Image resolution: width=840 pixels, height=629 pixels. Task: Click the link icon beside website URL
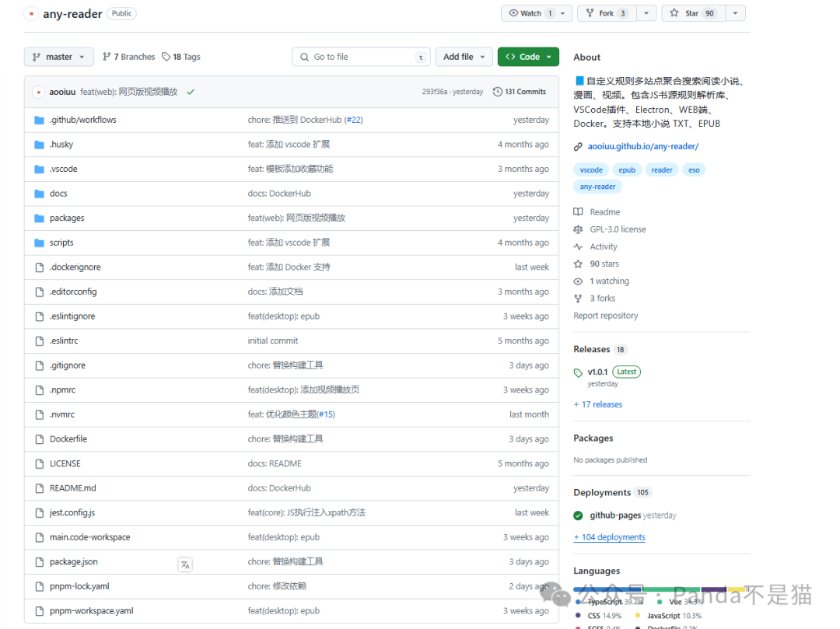coord(578,147)
